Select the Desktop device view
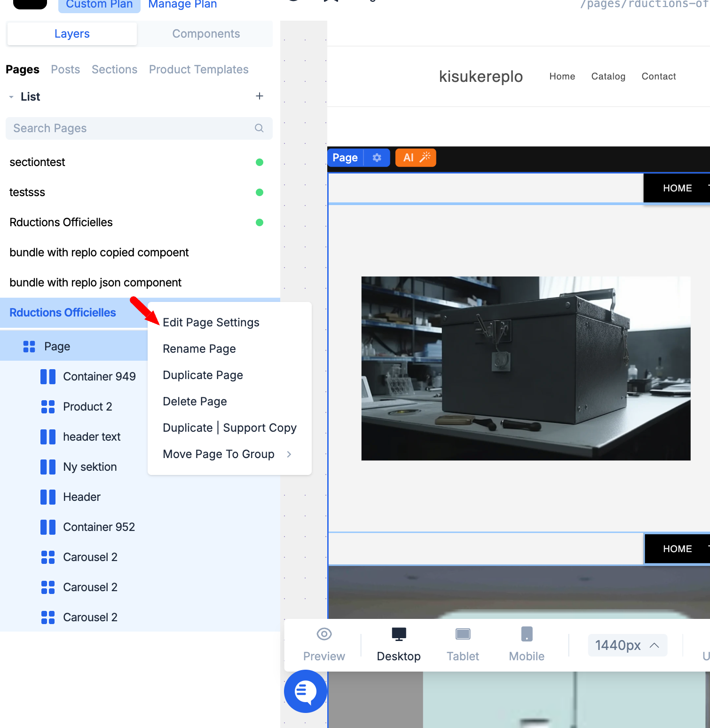Viewport: 710px width, 728px height. coord(399,644)
